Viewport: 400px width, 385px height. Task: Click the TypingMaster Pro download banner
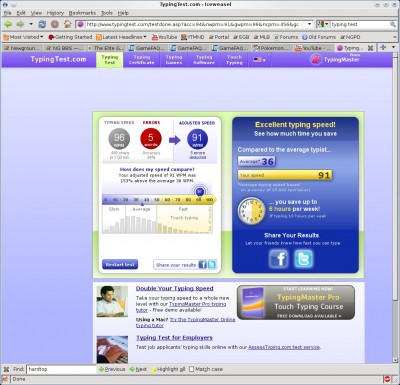[296, 303]
